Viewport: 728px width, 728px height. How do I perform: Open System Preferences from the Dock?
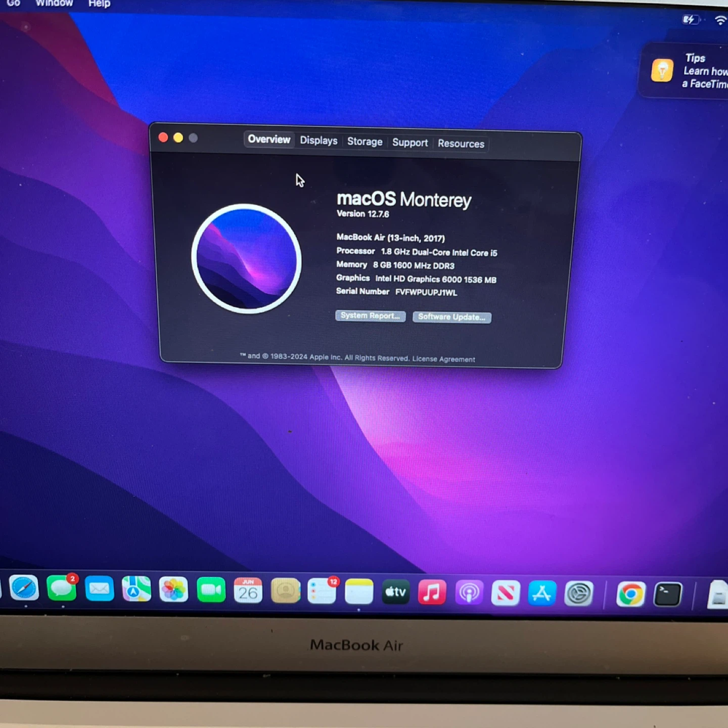point(579,594)
